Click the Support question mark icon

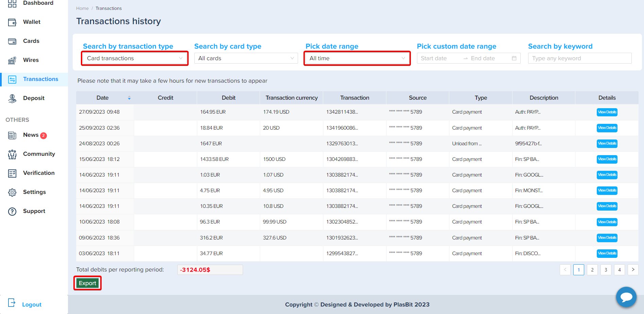[x=12, y=211]
